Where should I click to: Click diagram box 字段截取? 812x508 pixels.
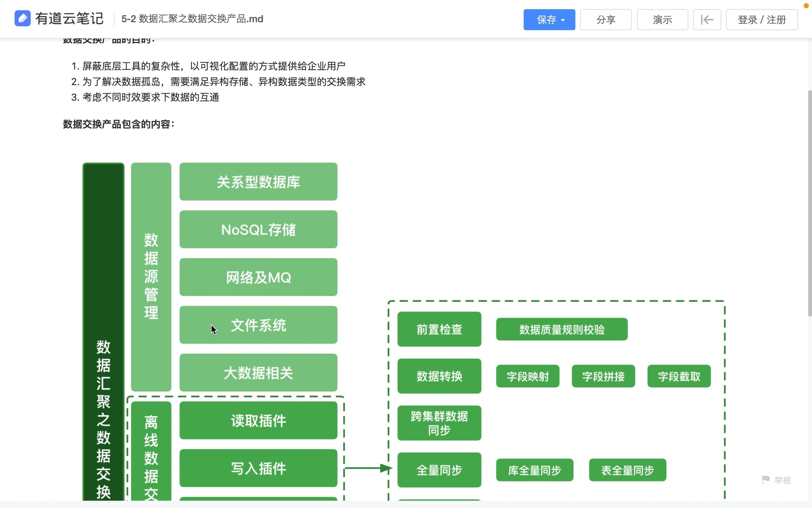coord(679,376)
